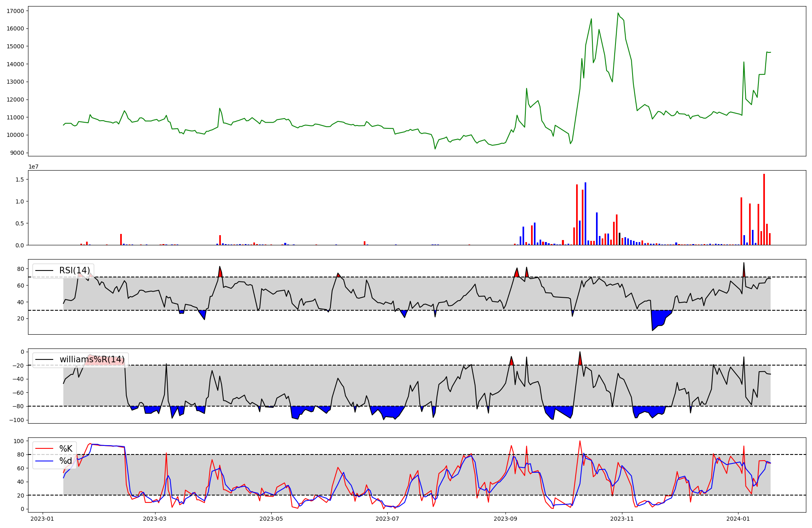Click the blue %d legend line sample
Image resolution: width=812 pixels, height=528 pixels.
pyautogui.click(x=44, y=461)
